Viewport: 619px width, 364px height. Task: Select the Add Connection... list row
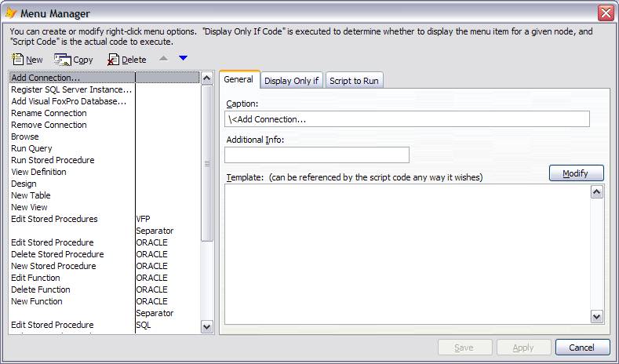[x=104, y=78]
